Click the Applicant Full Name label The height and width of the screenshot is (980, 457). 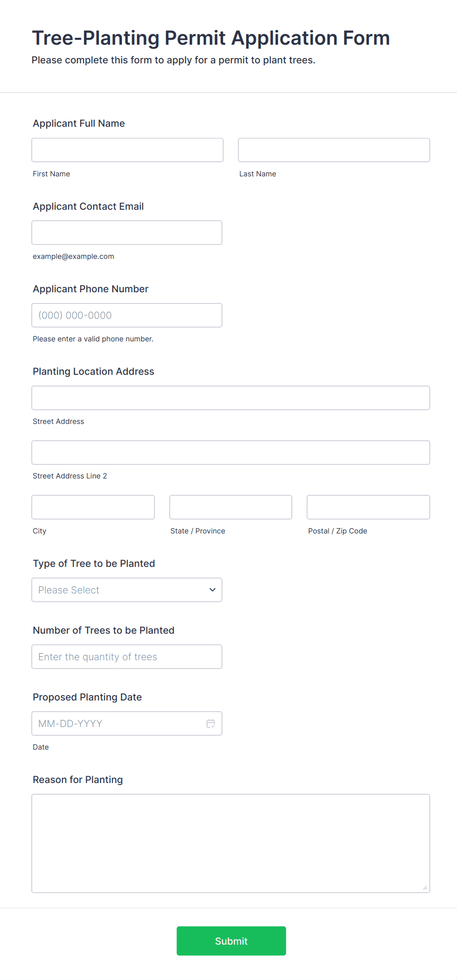tap(79, 123)
